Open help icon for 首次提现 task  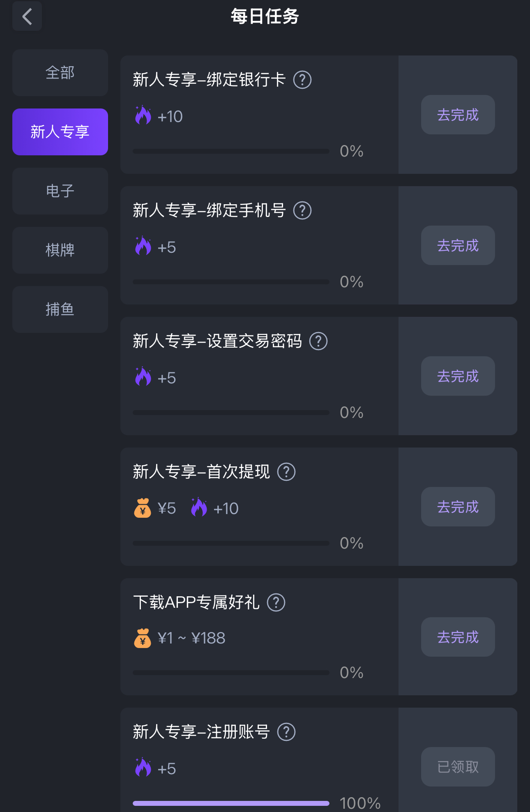coord(286,472)
